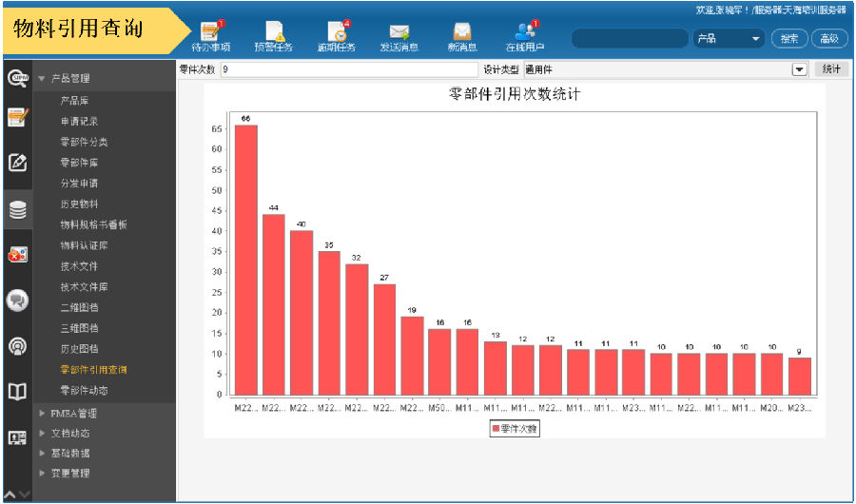View 在线用户 online users icon

pos(525,35)
